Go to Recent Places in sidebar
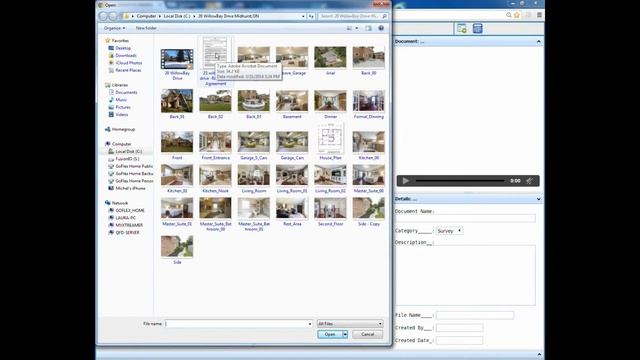This screenshot has height=360, width=640. coord(128,70)
